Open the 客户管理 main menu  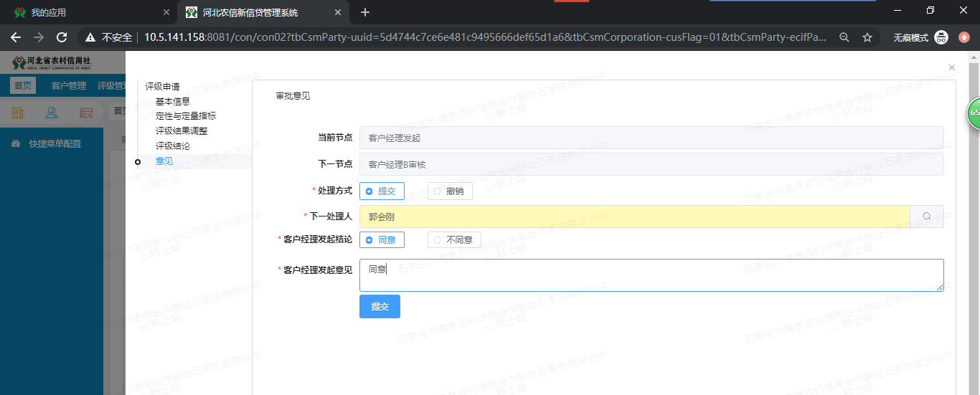68,86
